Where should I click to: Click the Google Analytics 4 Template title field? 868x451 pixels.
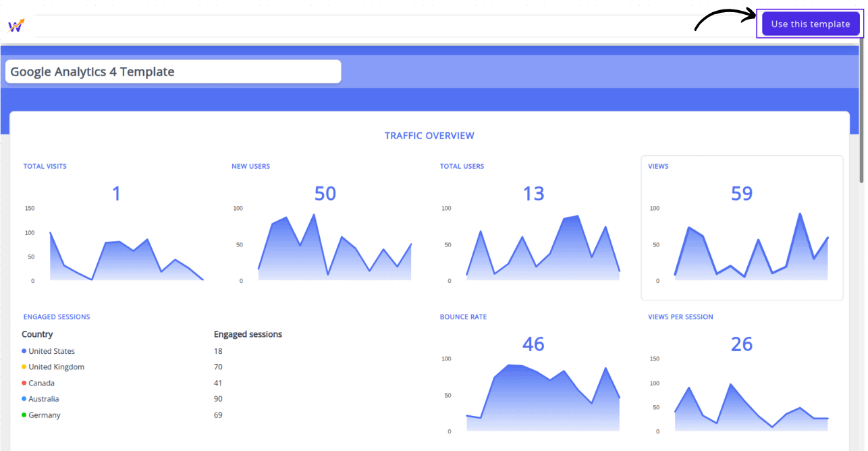(173, 72)
